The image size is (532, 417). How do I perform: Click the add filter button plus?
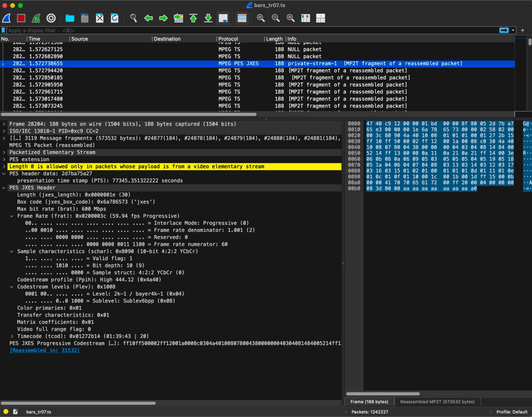pos(522,30)
